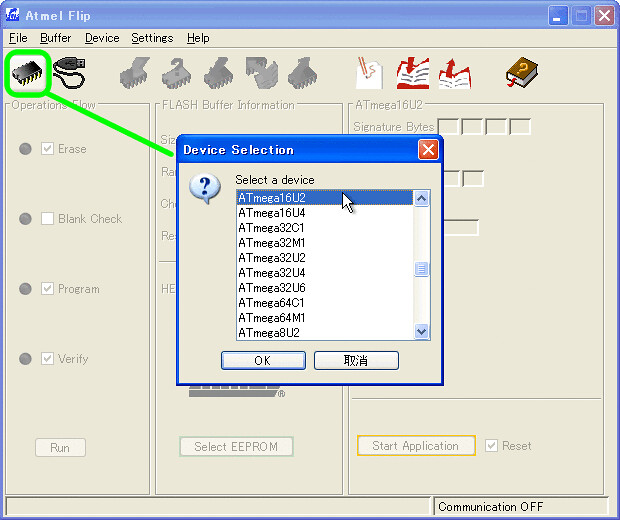Open the Help book icon with question mark
This screenshot has width=620, height=520.
[520, 72]
